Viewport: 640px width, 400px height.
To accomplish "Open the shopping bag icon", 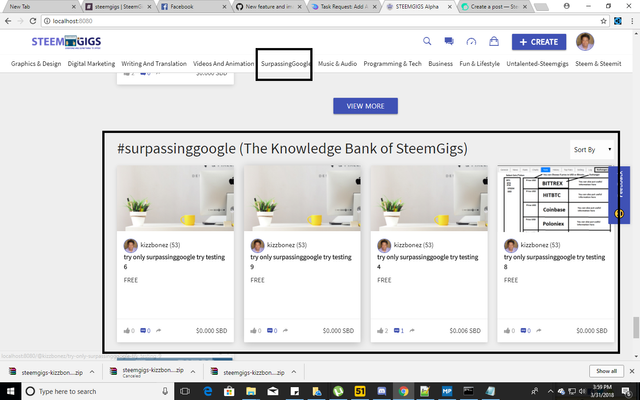I will (494, 41).
